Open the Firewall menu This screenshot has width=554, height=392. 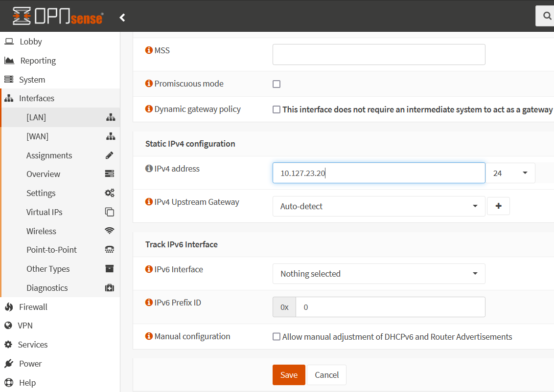[32, 306]
